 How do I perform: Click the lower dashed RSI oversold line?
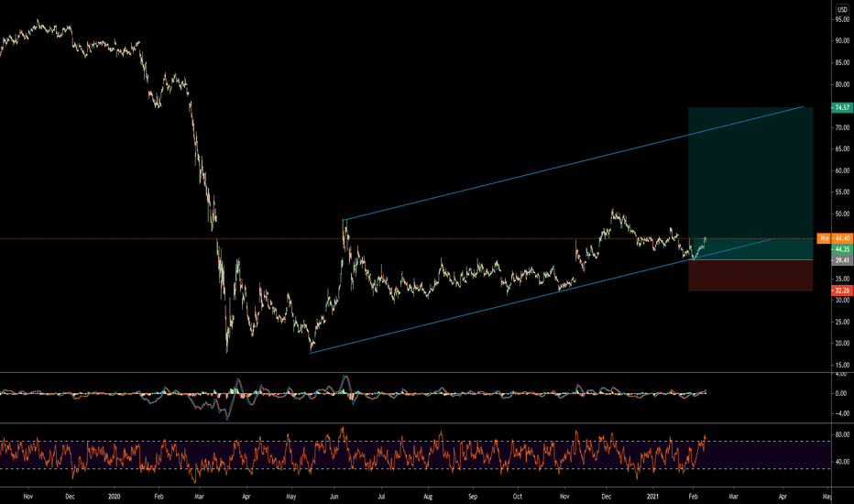(x=414, y=468)
